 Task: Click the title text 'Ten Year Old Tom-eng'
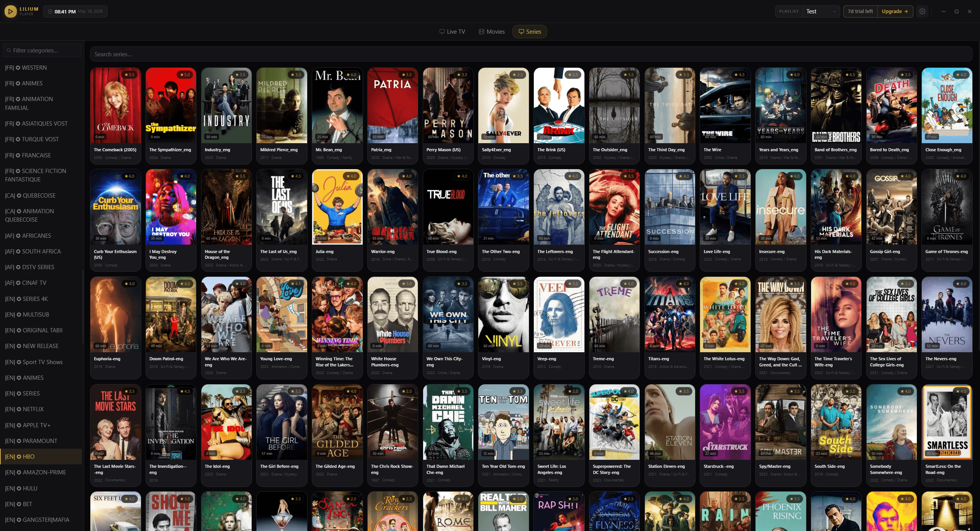point(503,466)
